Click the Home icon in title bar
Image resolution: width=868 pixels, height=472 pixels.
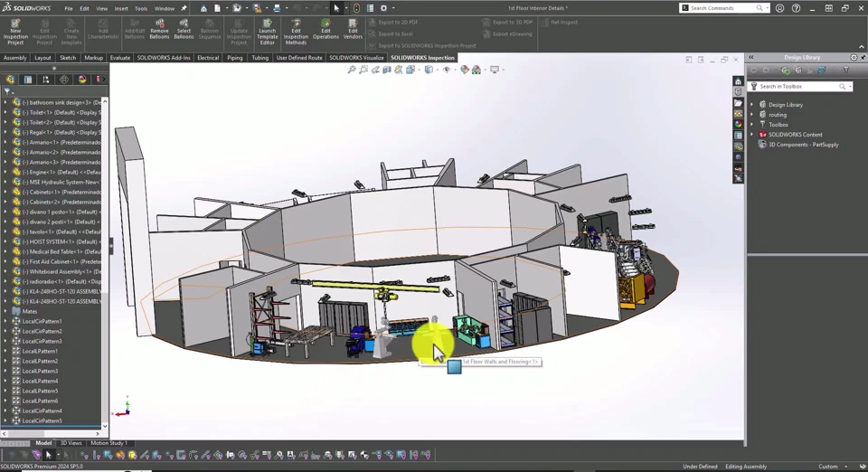click(203, 8)
